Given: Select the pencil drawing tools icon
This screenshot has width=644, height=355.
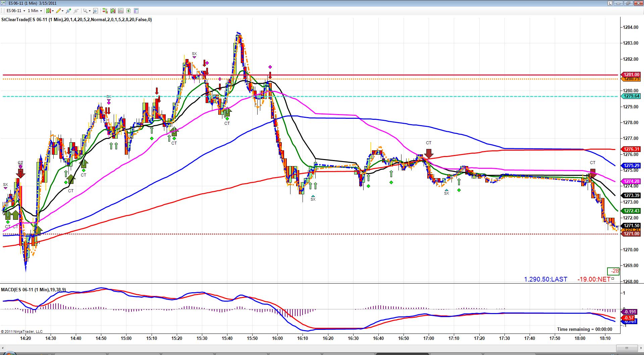Looking at the screenshot, I should 58,11.
